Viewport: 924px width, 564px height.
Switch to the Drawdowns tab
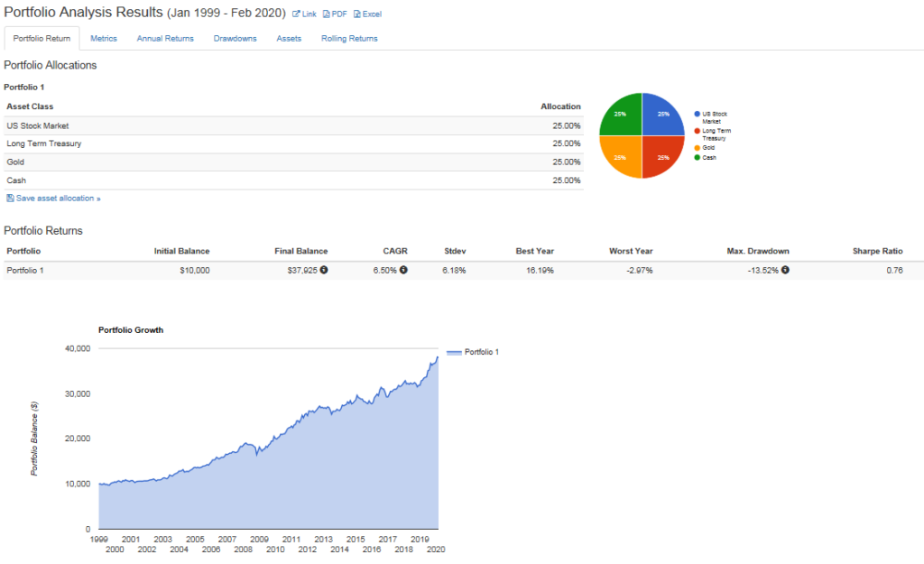[x=235, y=38]
